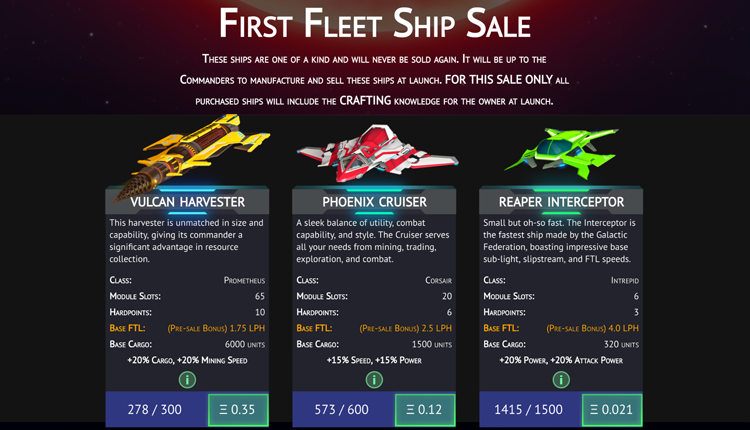Buy Phoenix Cruiser for Ξ 0.12
This screenshot has width=750, height=430.
[425, 410]
